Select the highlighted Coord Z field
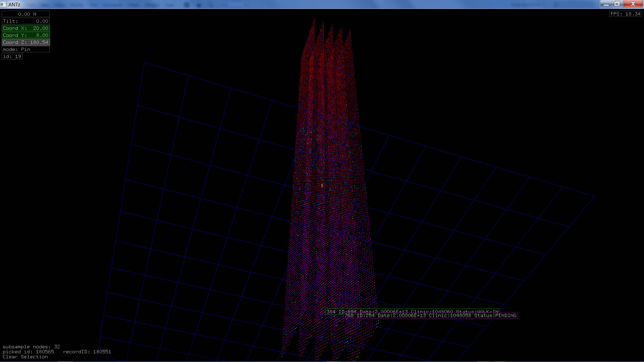Image resolution: width=644 pixels, height=362 pixels. [26, 42]
